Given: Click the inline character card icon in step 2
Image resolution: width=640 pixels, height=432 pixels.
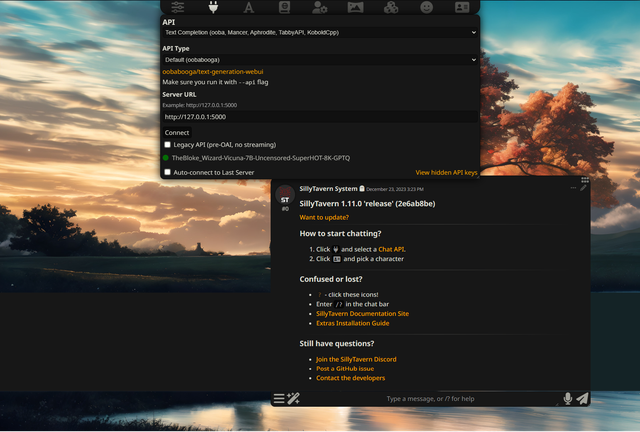Looking at the screenshot, I should (x=337, y=259).
